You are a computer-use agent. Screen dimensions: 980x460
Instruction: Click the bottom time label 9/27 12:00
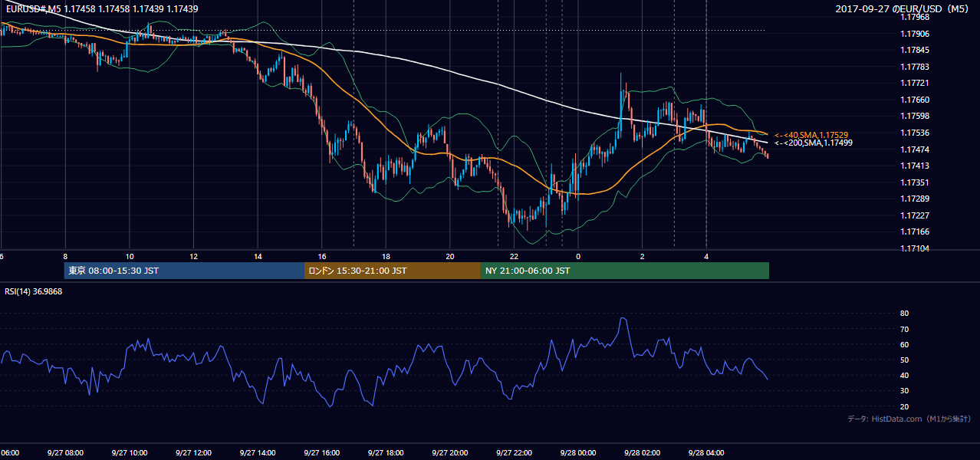193,452
